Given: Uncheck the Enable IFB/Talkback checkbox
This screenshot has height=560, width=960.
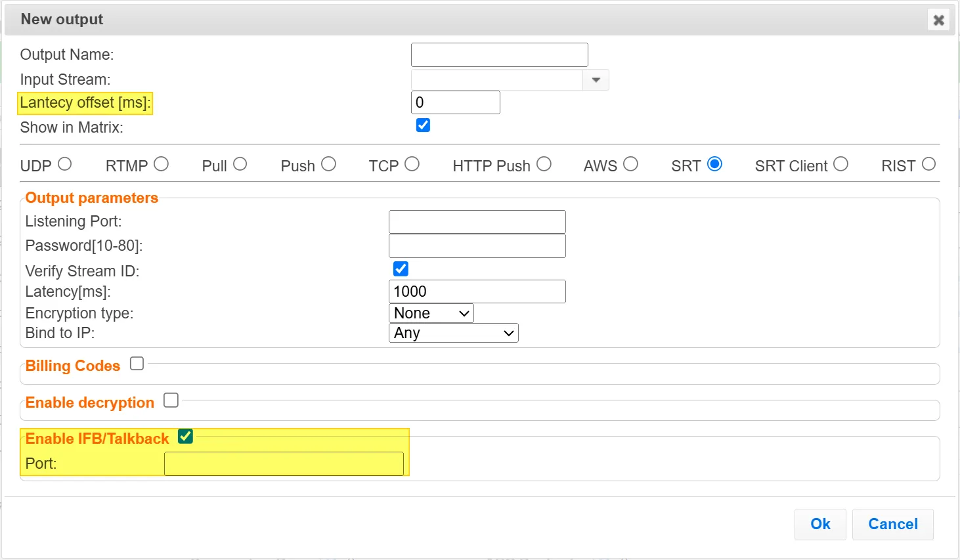Looking at the screenshot, I should tap(185, 436).
